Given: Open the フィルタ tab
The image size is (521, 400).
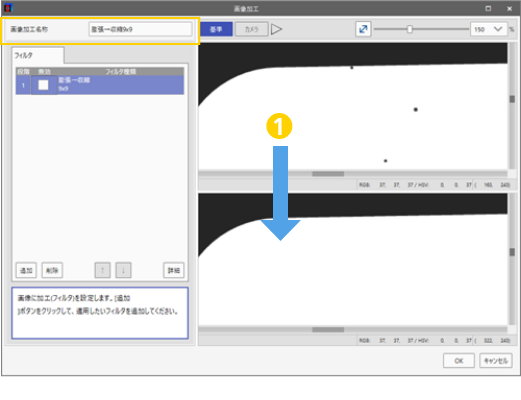Looking at the screenshot, I should click(x=37, y=55).
